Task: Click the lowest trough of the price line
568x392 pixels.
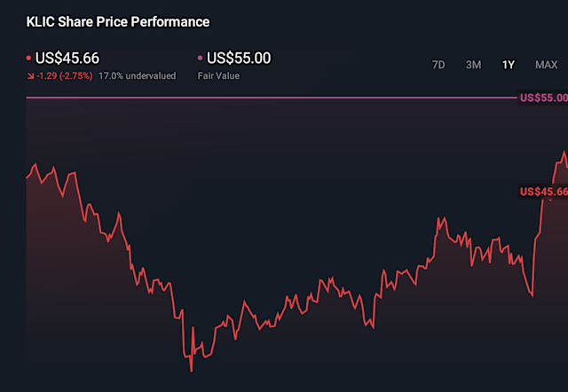Action: click(x=191, y=370)
